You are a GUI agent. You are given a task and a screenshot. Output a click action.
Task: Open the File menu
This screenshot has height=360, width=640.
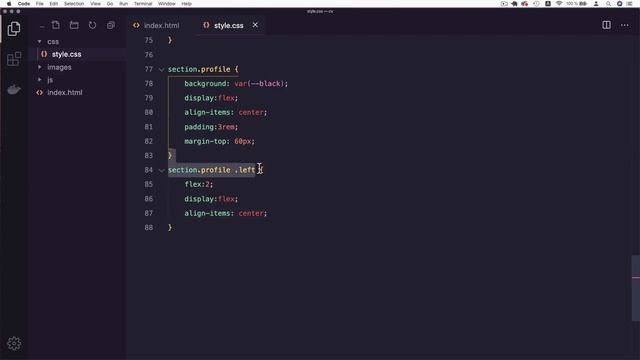(40, 4)
